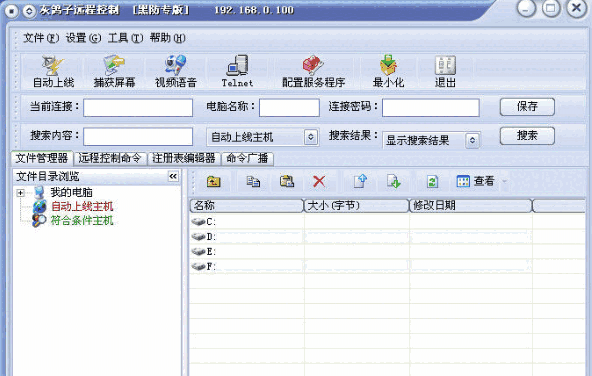
Task: Open the 捕获屏幕 screen capture tool
Action: click(114, 71)
